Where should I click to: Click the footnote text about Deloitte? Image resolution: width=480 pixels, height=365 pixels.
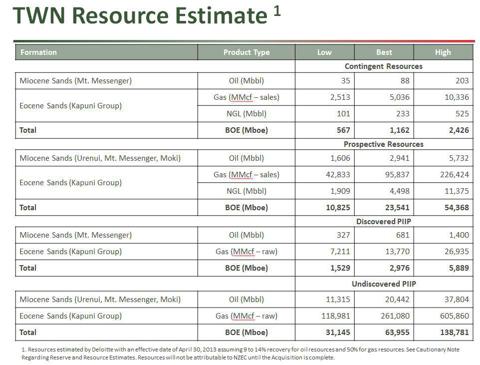(241, 353)
